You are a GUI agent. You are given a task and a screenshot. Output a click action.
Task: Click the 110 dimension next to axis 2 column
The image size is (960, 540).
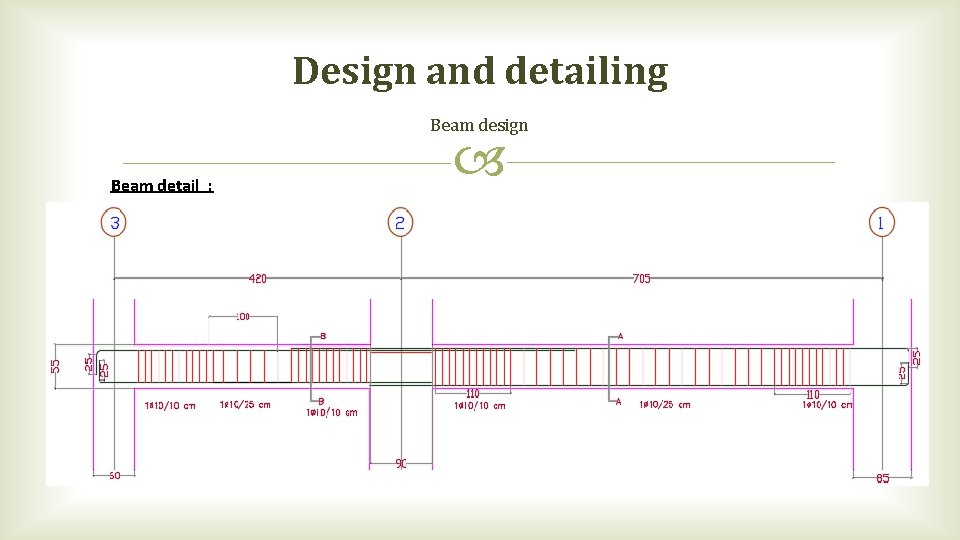pyautogui.click(x=473, y=394)
